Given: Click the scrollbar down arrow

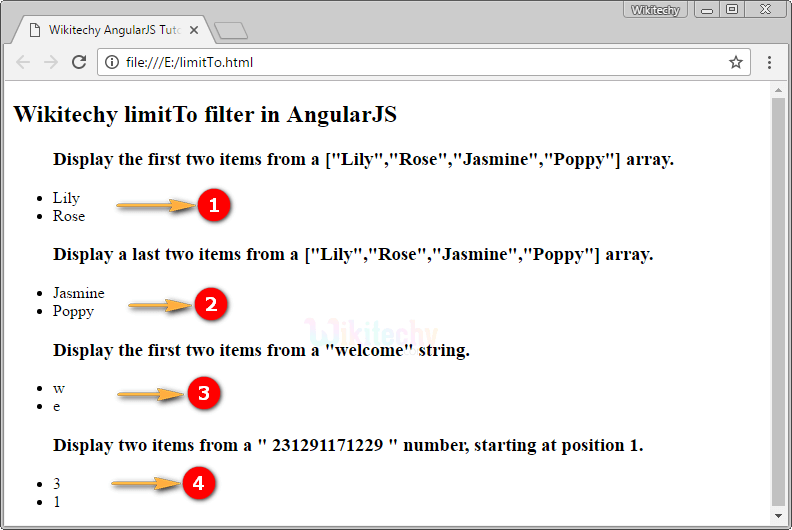Looking at the screenshot, I should (778, 516).
